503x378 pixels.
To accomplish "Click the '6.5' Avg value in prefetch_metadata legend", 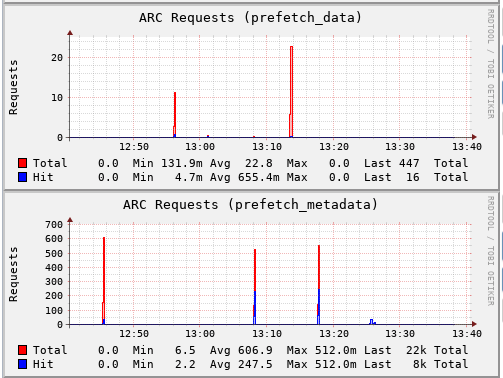I will (x=185, y=350).
